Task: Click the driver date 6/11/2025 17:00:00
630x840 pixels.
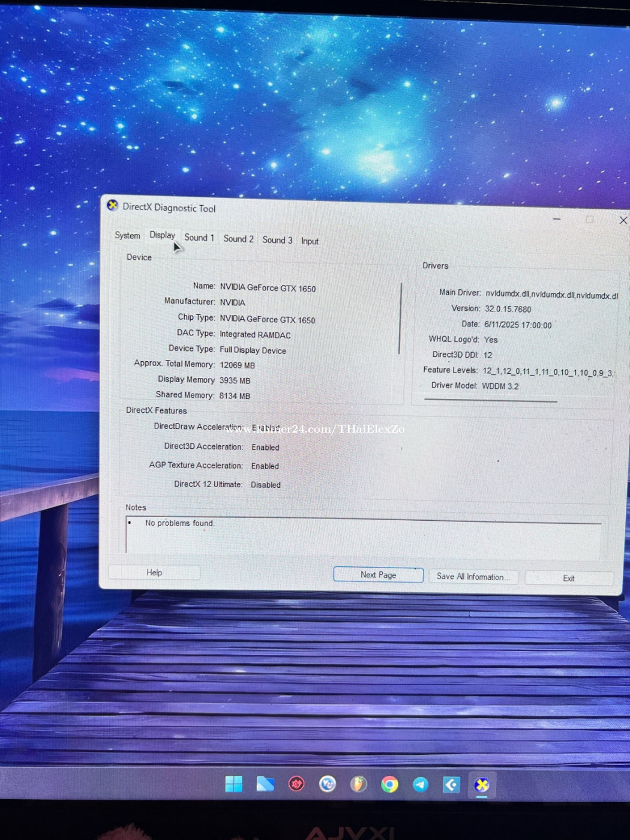Action: (518, 325)
